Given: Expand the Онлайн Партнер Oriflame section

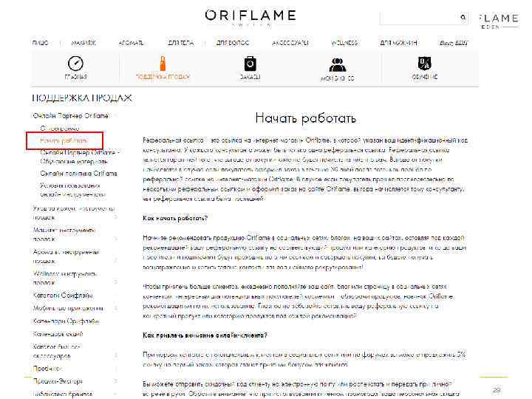Looking at the screenshot, I should point(71,116).
